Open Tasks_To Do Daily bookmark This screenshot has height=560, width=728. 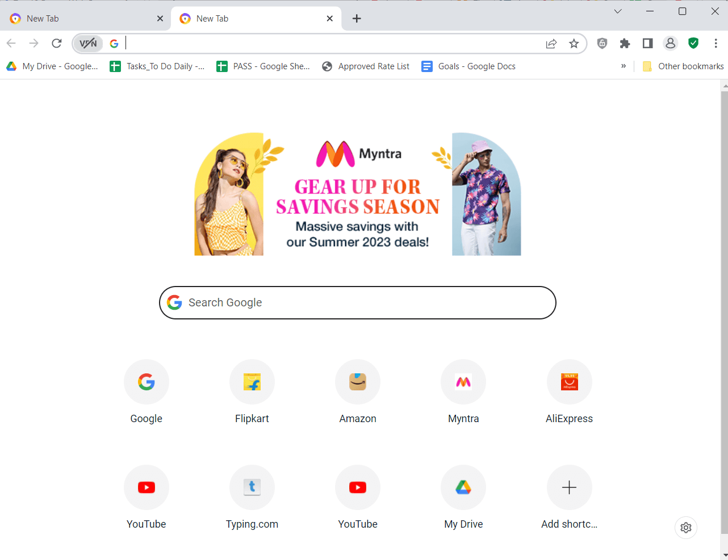click(x=157, y=66)
